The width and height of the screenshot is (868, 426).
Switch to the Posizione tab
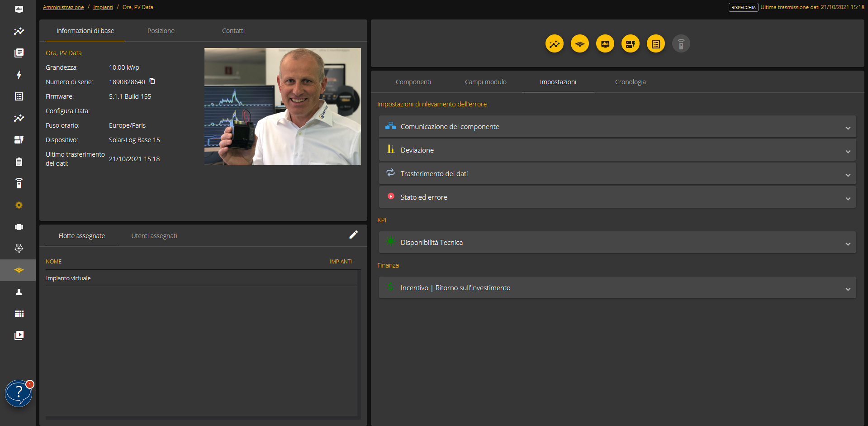click(161, 31)
